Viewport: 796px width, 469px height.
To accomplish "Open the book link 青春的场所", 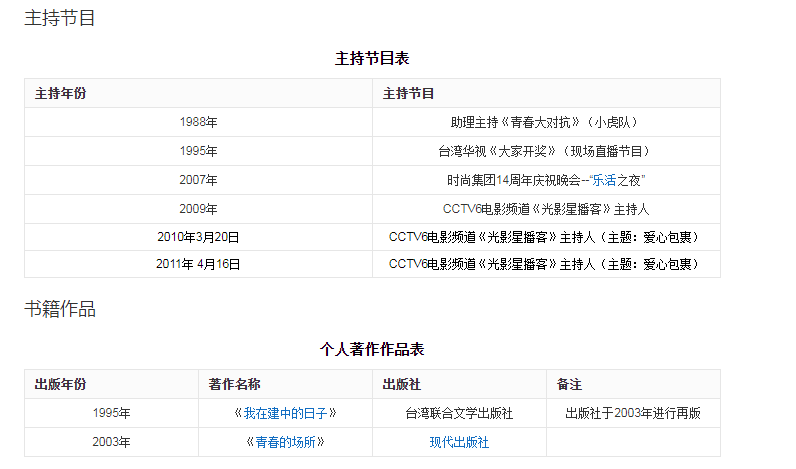I will (x=285, y=442).
